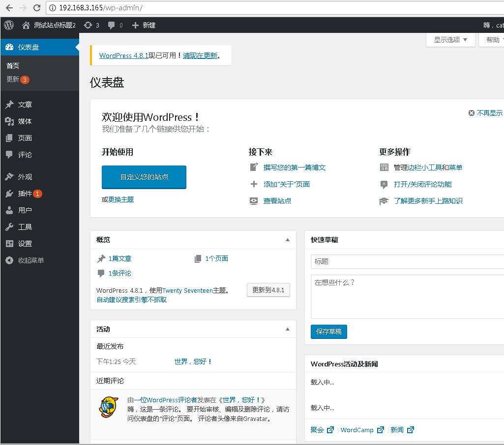Open the 文章 menu
Image resolution: width=504 pixels, height=445 pixels.
coord(39,104)
